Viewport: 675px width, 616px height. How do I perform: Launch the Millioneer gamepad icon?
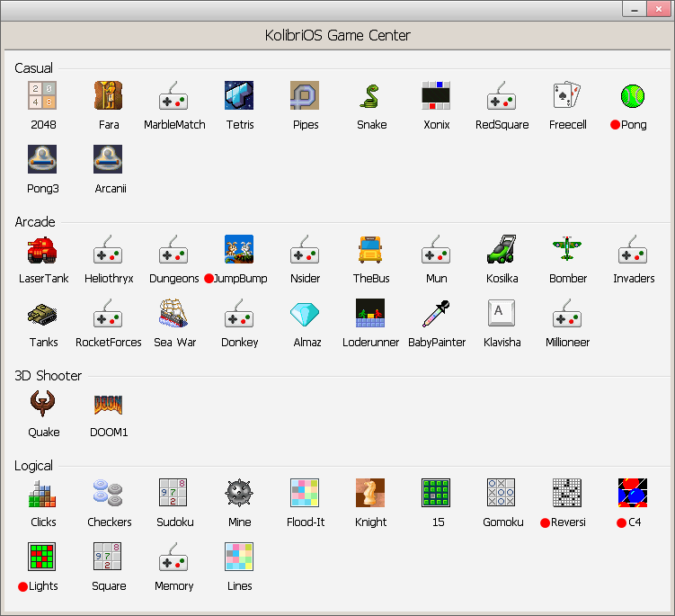pyautogui.click(x=567, y=313)
